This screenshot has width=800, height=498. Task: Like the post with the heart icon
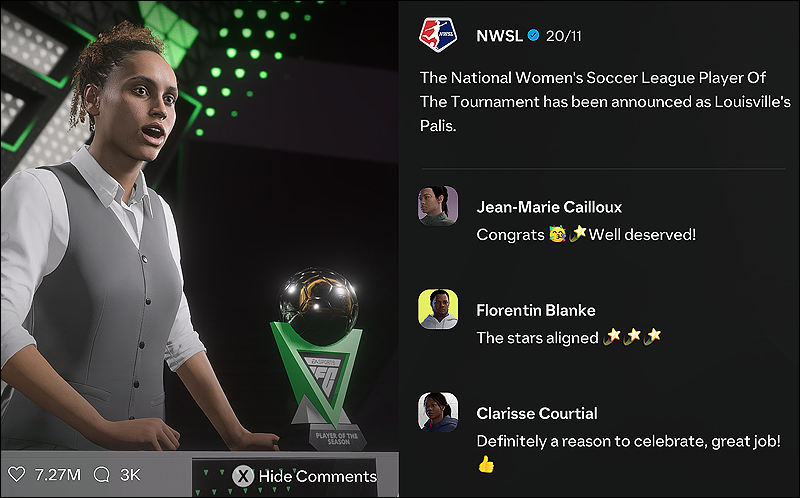tap(16, 475)
